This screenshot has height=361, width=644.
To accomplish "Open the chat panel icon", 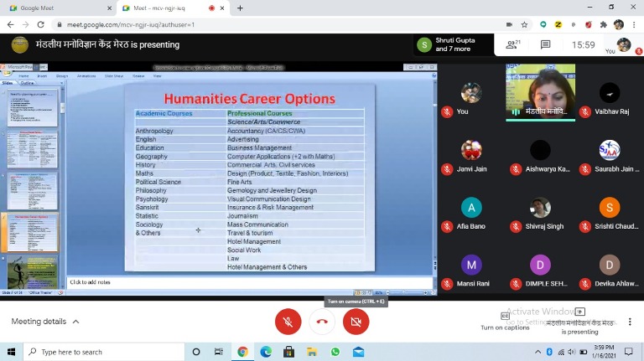I will coord(545,45).
